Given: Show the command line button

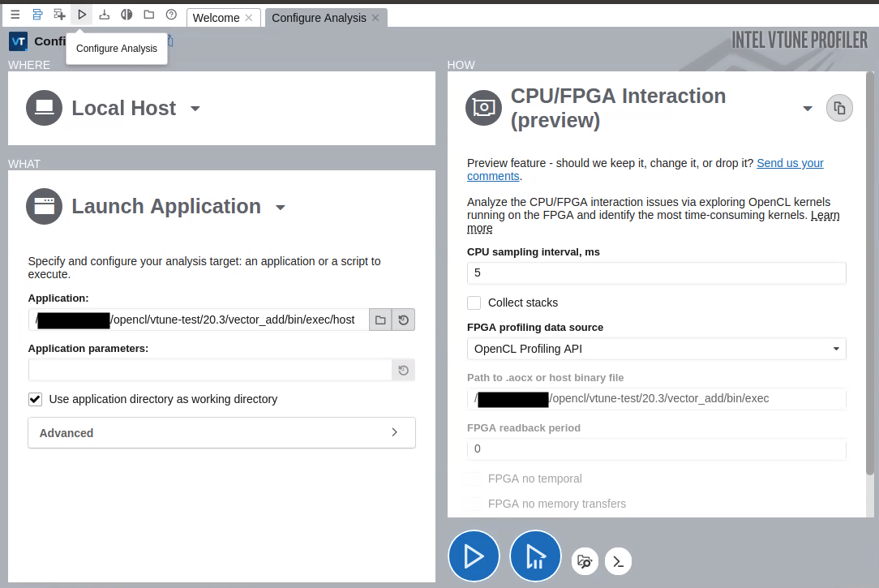Looking at the screenshot, I should (x=619, y=561).
